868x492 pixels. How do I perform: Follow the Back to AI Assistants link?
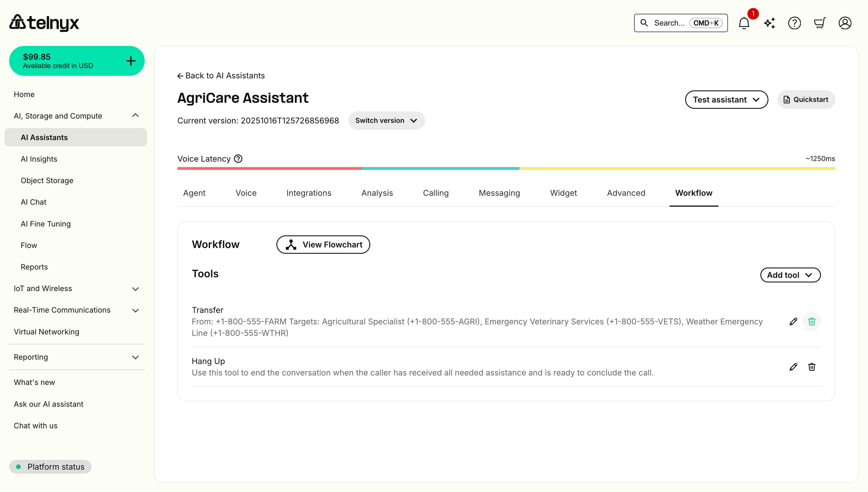tap(221, 76)
